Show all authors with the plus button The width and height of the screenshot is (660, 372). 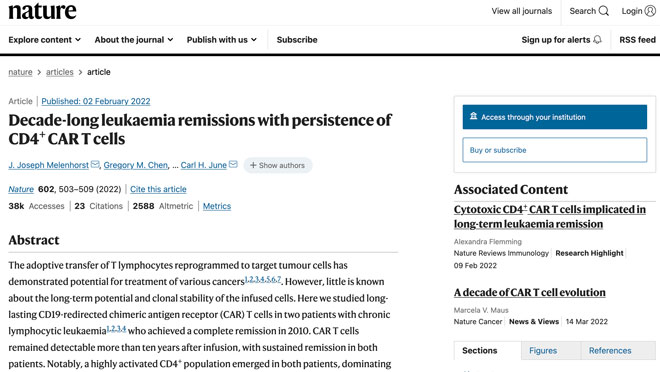278,165
